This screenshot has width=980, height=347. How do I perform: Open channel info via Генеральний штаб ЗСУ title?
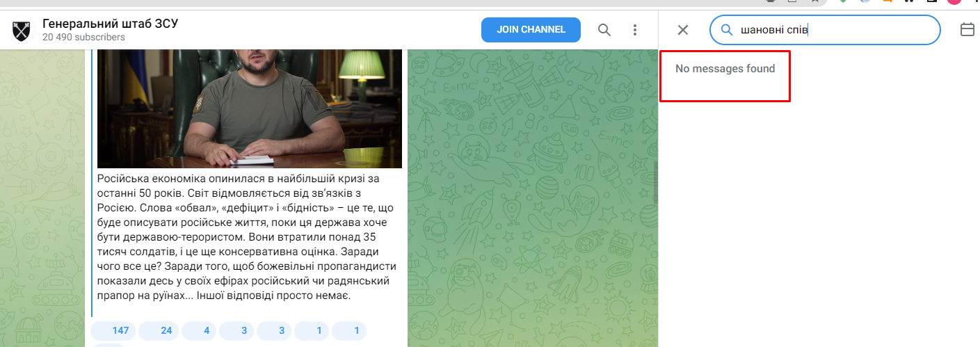point(111,24)
